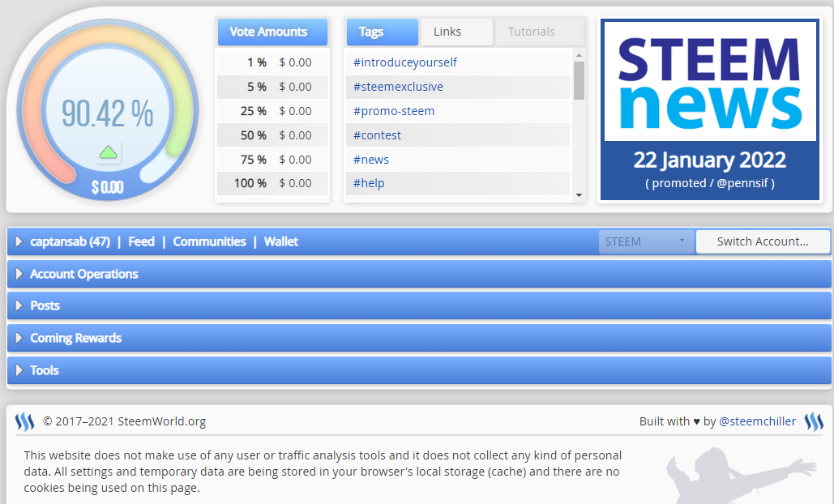This screenshot has height=504, width=834.
Task: Open the #contest tag
Action: coord(377,135)
